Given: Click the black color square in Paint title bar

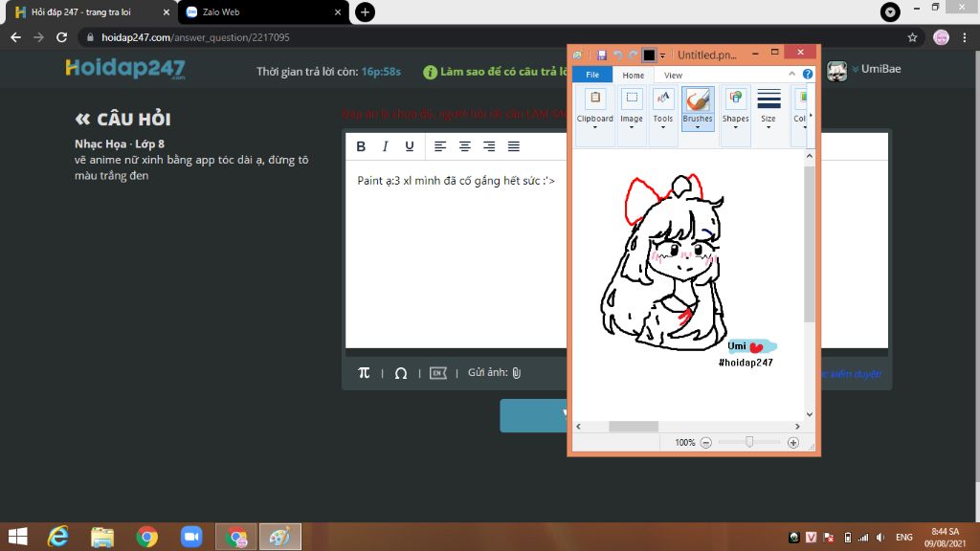Looking at the screenshot, I should [649, 55].
